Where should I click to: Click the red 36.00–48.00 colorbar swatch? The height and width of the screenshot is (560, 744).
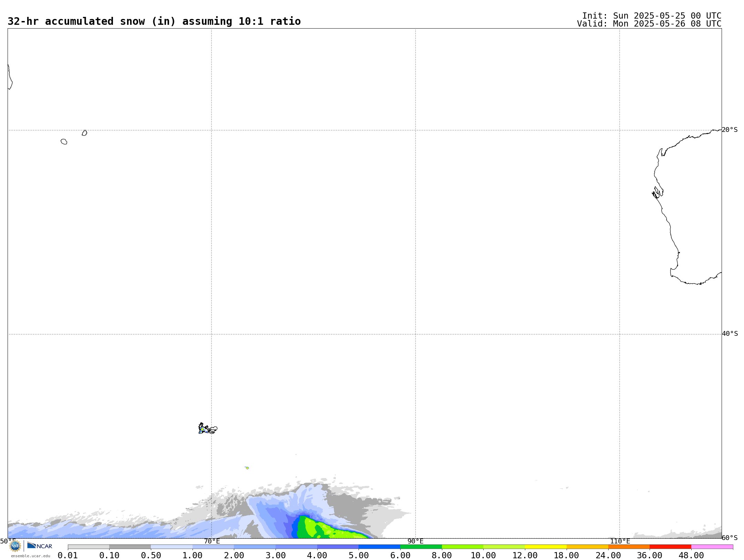(670, 547)
